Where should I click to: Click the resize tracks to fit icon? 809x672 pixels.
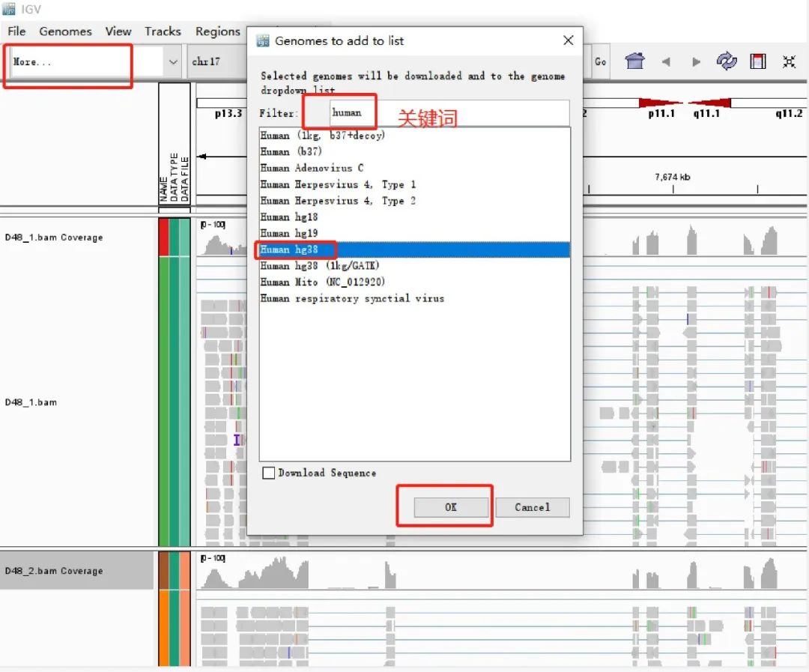[789, 61]
